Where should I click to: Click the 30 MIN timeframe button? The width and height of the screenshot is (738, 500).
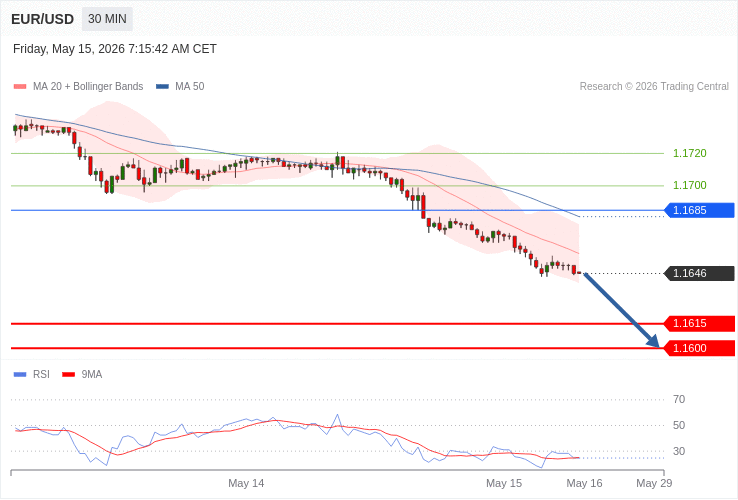pyautogui.click(x=107, y=19)
